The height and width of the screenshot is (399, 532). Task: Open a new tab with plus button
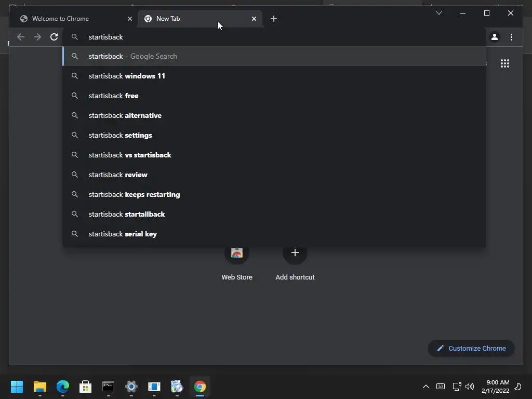pos(274,19)
